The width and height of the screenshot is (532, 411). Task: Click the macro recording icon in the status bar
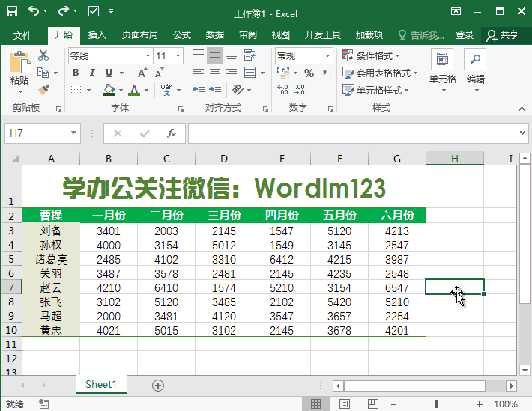[x=44, y=404]
